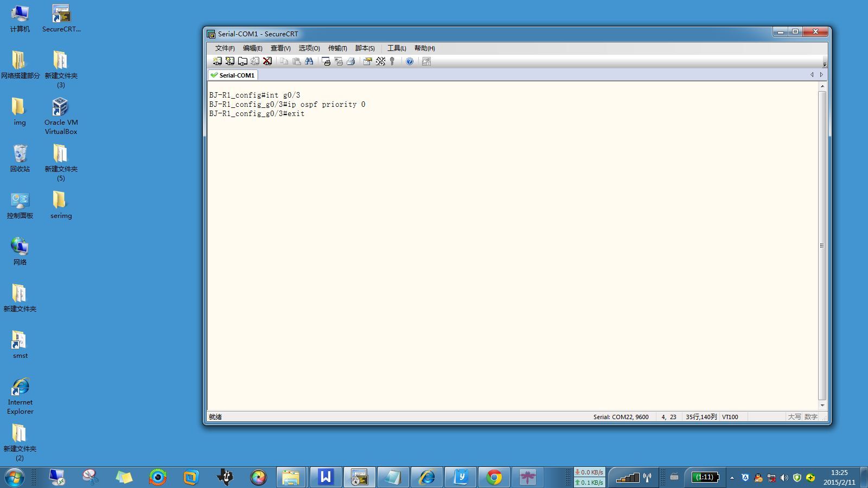Select the 控制面板 desktop icon
This screenshot has width=868, height=488.
[x=20, y=205]
